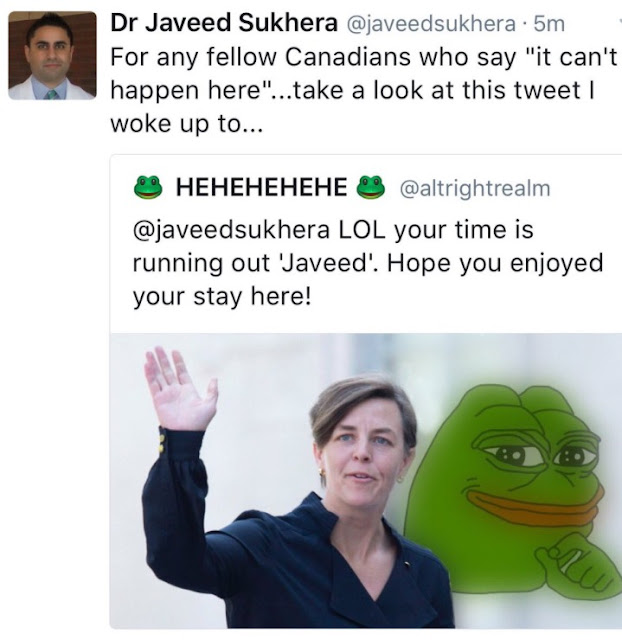Open the Dr Javeed Sukhera display name
Viewport: 622px width, 640px height.
click(224, 23)
